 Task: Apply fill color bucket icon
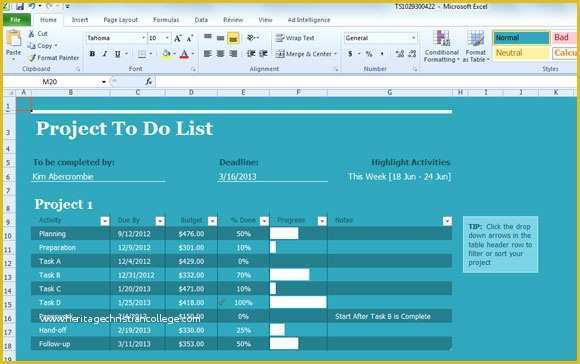pyautogui.click(x=166, y=54)
